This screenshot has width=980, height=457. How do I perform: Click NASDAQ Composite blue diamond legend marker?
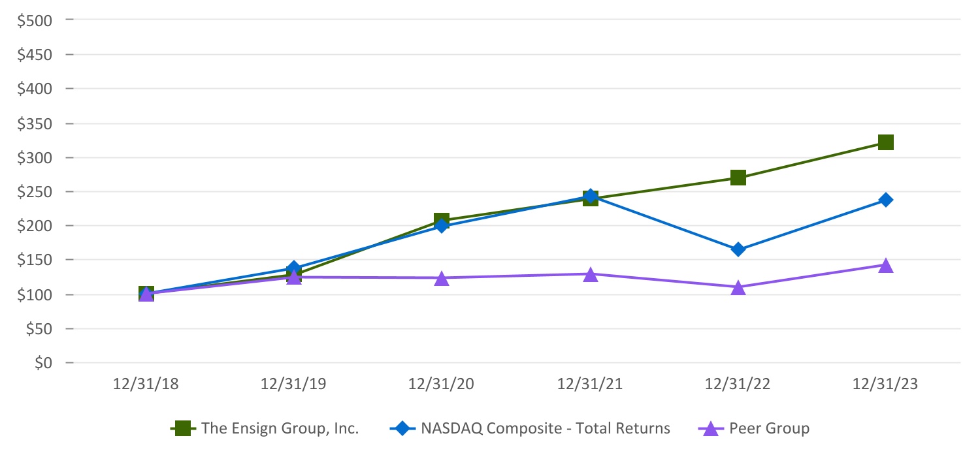coord(403,428)
